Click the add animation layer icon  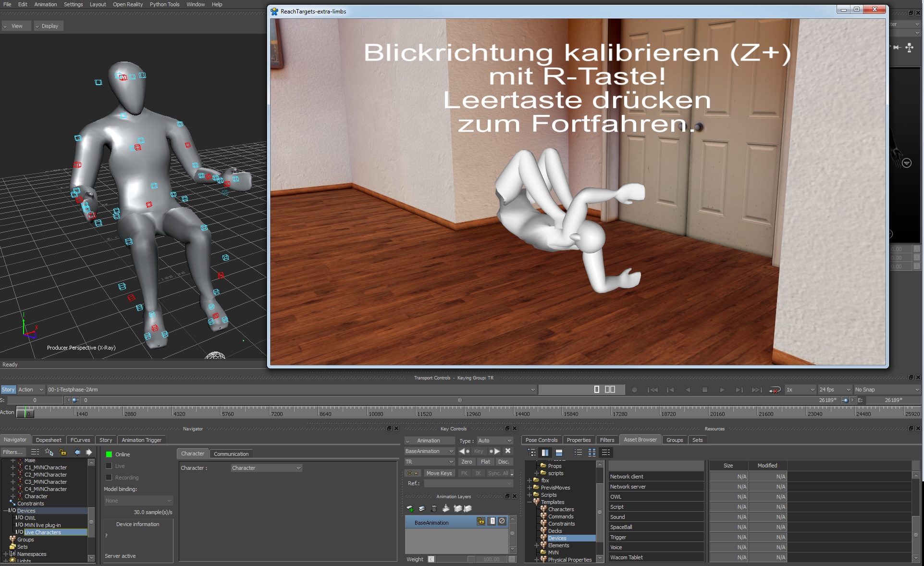[x=410, y=508]
